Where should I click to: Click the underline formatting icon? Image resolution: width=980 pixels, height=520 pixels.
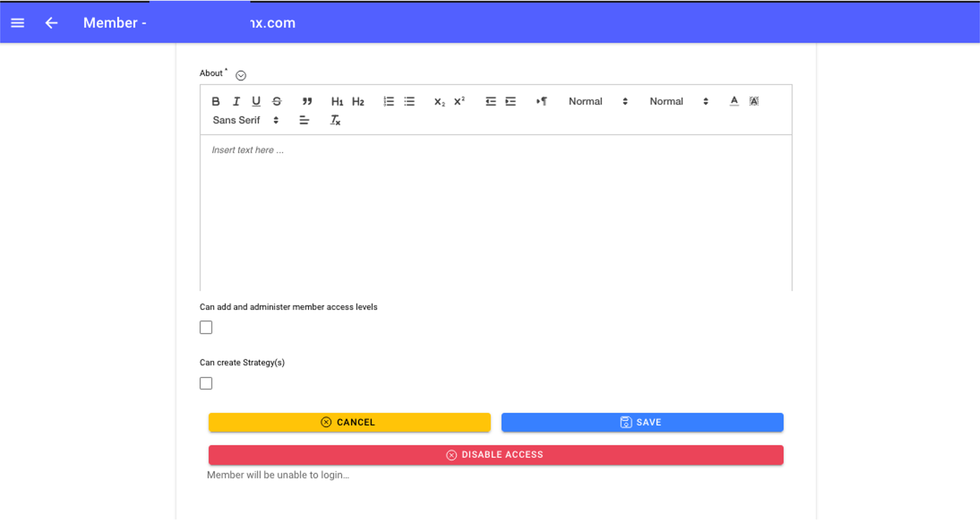(256, 101)
